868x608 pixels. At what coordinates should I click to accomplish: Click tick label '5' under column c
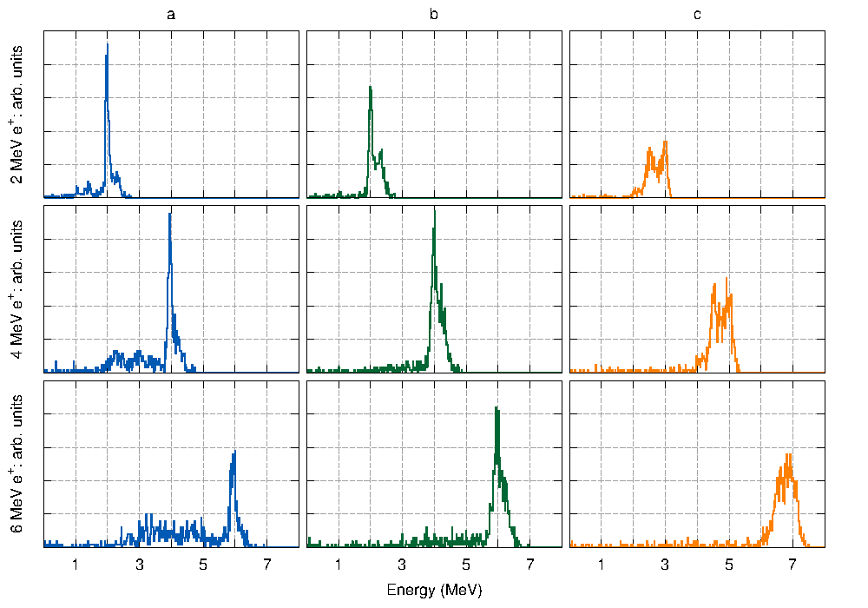click(x=729, y=565)
